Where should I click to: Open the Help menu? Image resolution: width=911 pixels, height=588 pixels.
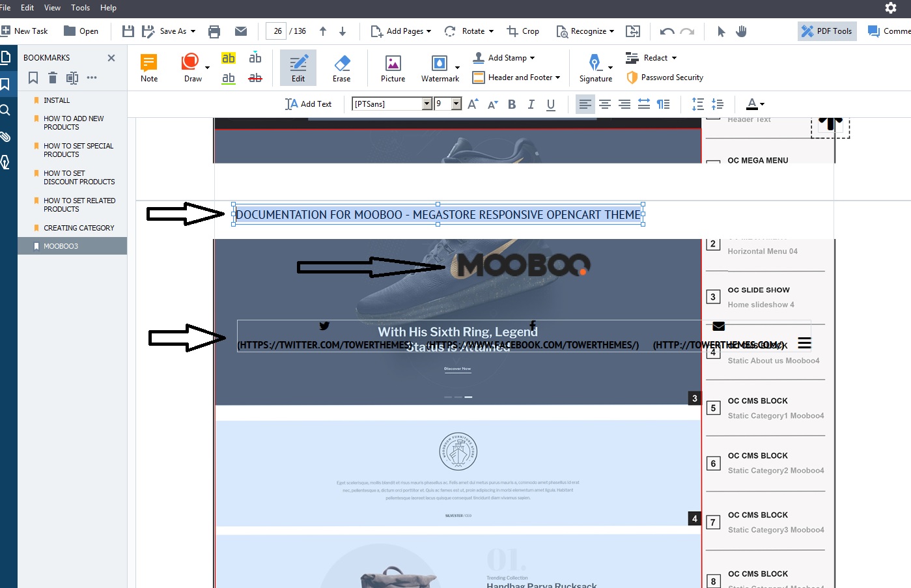[x=108, y=8]
